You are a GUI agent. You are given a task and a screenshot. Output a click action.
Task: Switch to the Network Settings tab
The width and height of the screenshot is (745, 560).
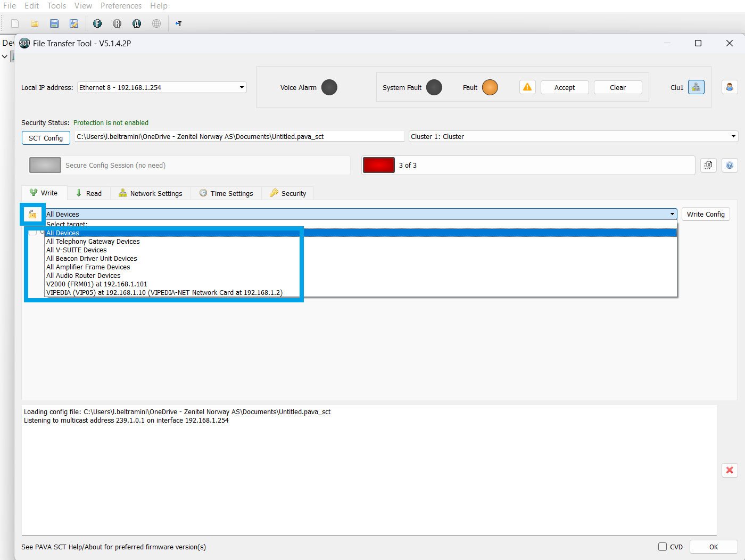pos(151,193)
